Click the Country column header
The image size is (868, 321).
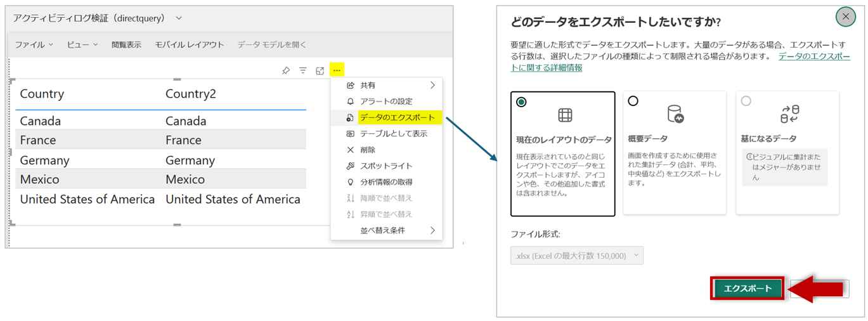click(x=42, y=94)
